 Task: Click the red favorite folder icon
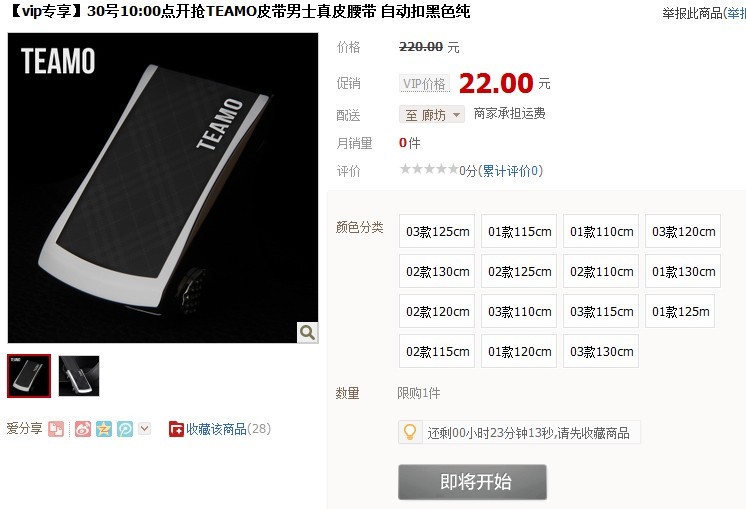tap(176, 429)
